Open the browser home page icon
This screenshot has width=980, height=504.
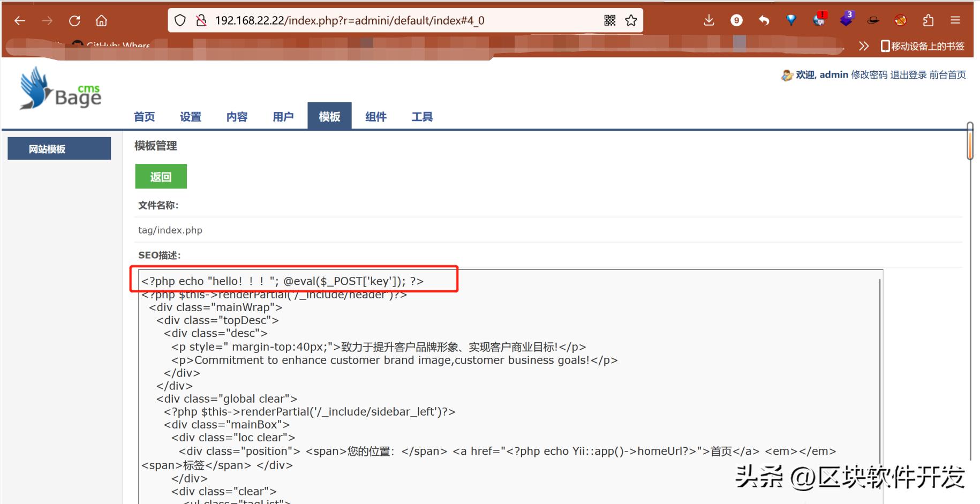tap(101, 21)
